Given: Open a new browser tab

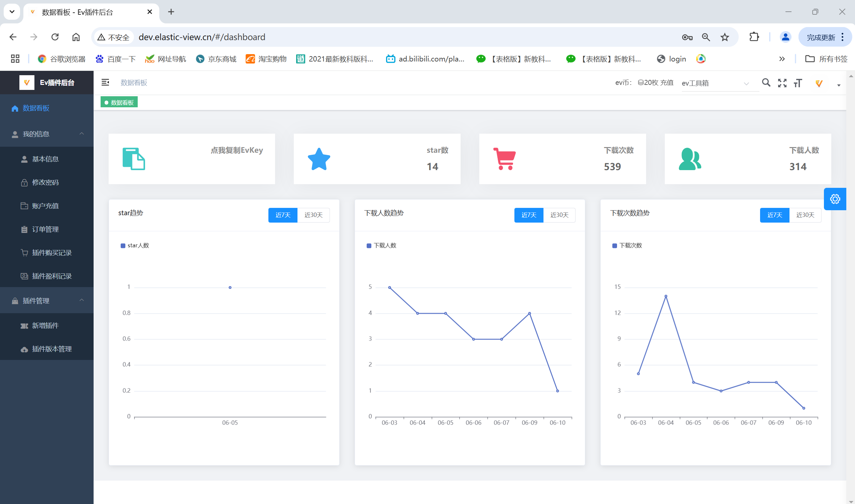Looking at the screenshot, I should 171,12.
